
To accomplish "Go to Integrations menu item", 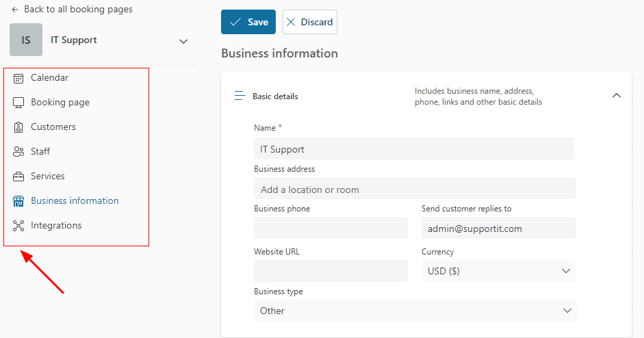I will click(x=56, y=226).
